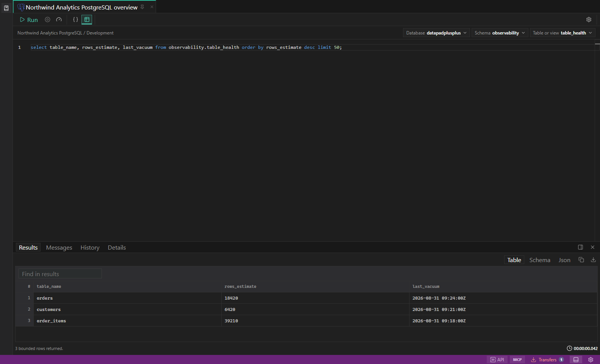Run the SQL query
This screenshot has height=364, width=600.
click(29, 20)
